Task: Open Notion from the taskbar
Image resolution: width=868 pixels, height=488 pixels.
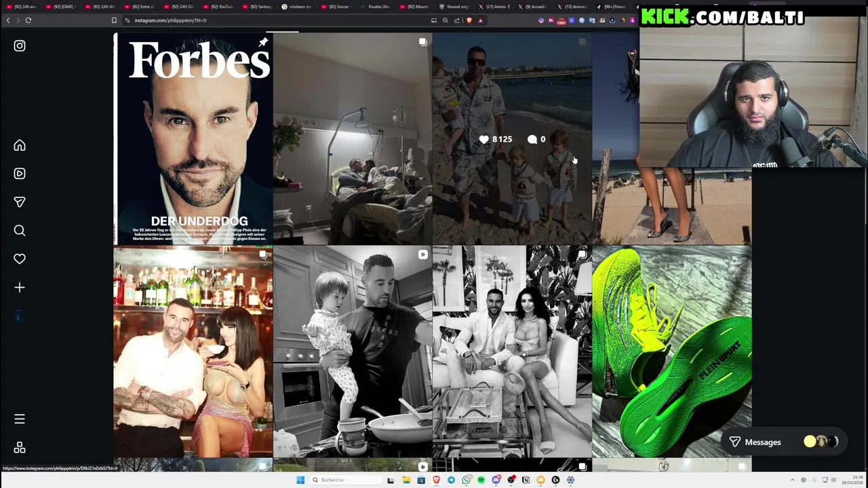Action: 526,480
